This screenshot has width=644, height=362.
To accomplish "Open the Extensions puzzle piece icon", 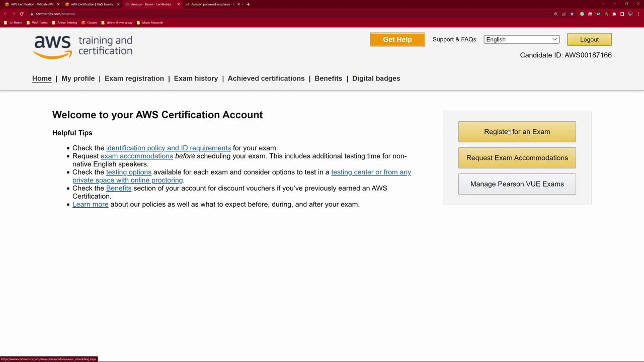I will click(x=614, y=14).
